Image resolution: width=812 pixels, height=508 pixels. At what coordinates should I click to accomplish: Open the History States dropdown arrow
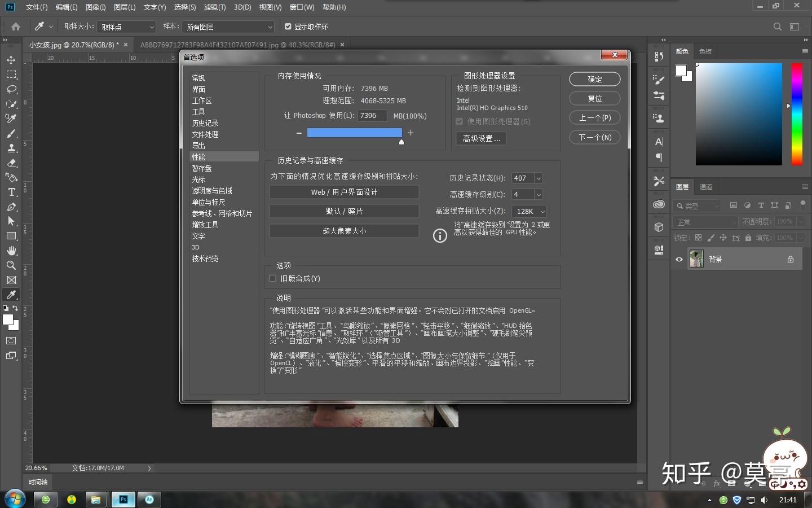[539, 178]
